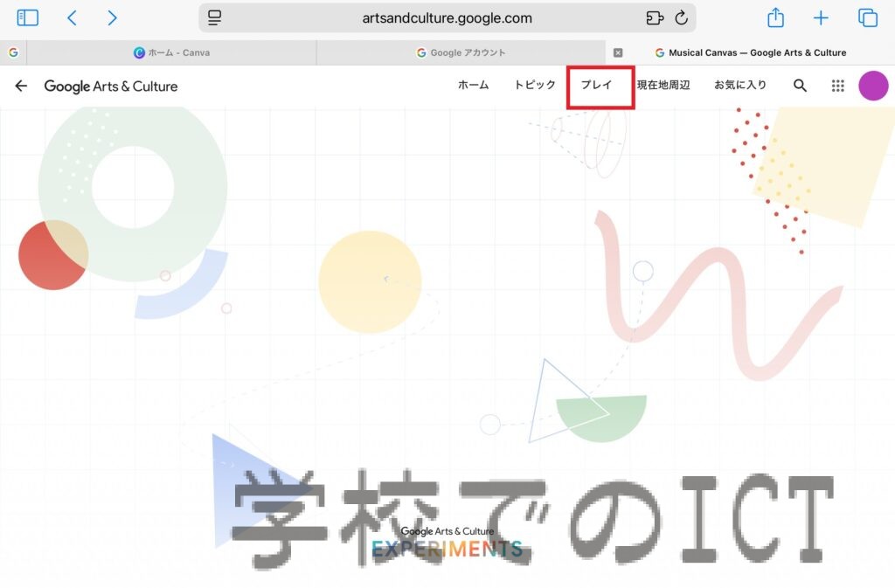Switch to the ホーム - Canva tab

click(171, 52)
